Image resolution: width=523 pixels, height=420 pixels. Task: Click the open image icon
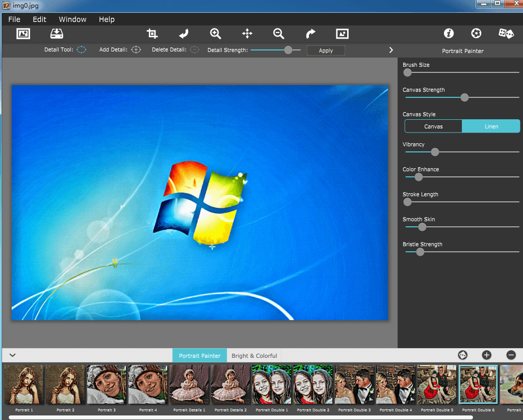[23, 34]
